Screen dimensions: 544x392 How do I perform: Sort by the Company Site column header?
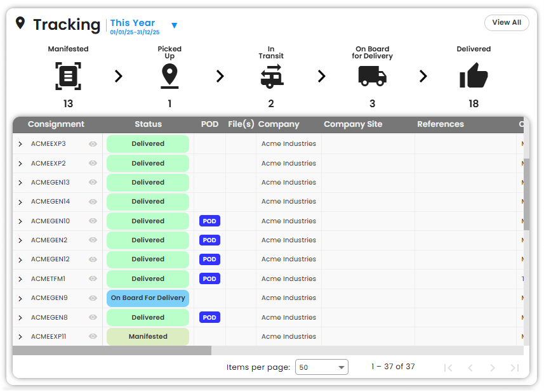pyautogui.click(x=353, y=124)
